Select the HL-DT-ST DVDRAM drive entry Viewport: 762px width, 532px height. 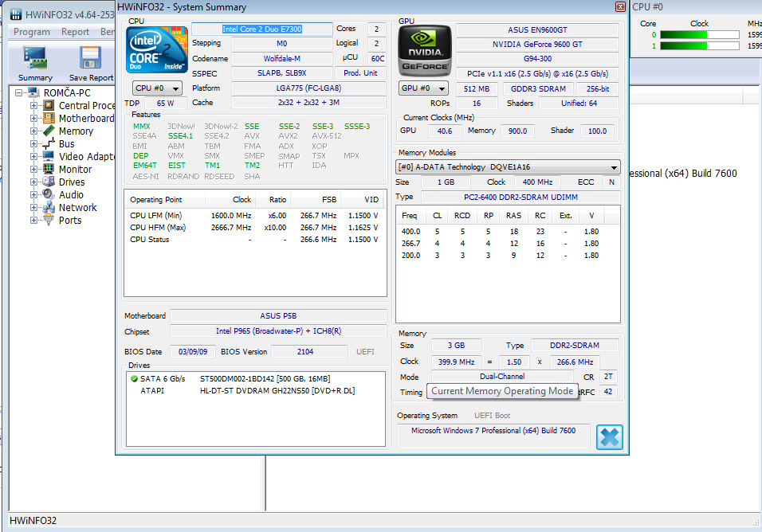point(277,391)
